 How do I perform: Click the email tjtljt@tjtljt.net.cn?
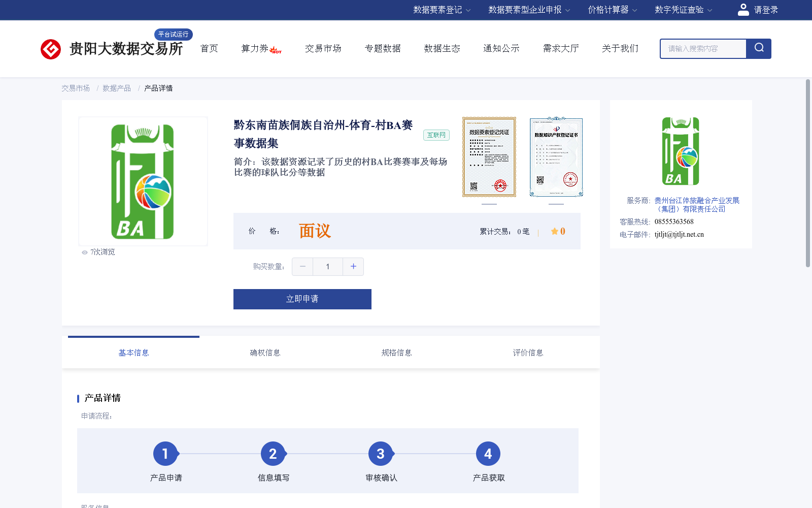point(679,235)
